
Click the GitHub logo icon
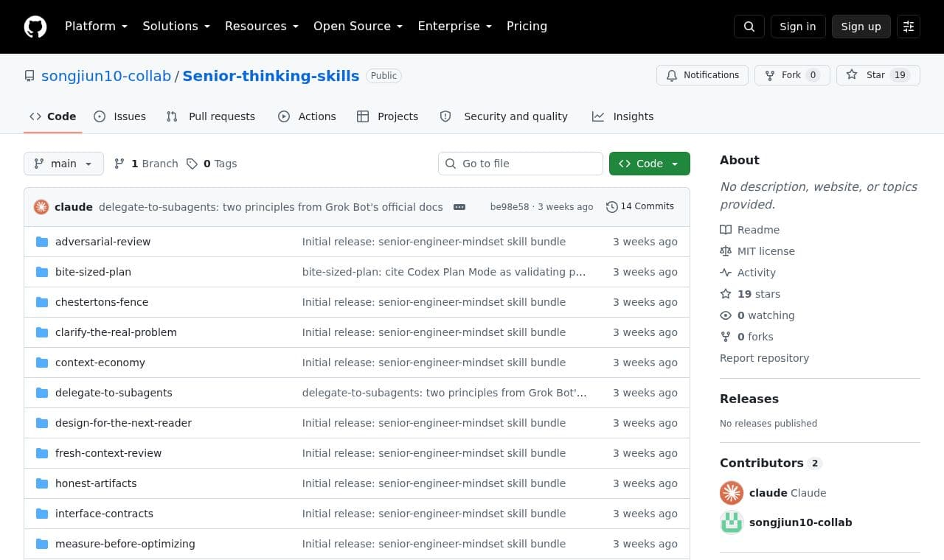(x=35, y=27)
